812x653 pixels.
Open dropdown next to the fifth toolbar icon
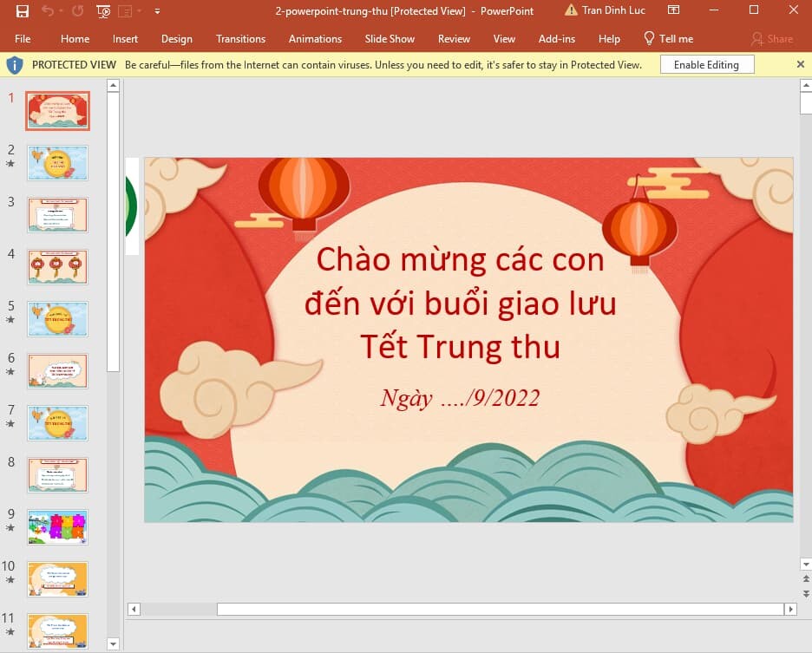137,11
